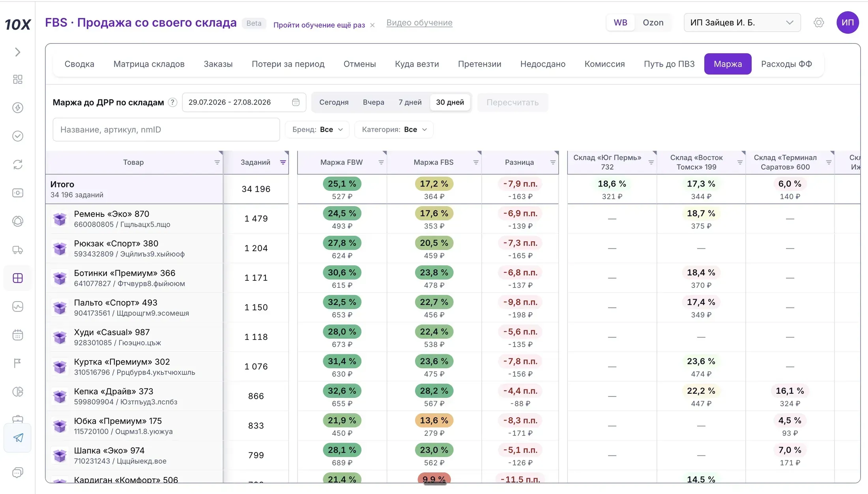Click the flag icon in sidebar
Image resolution: width=868 pixels, height=494 pixels.
tap(17, 363)
